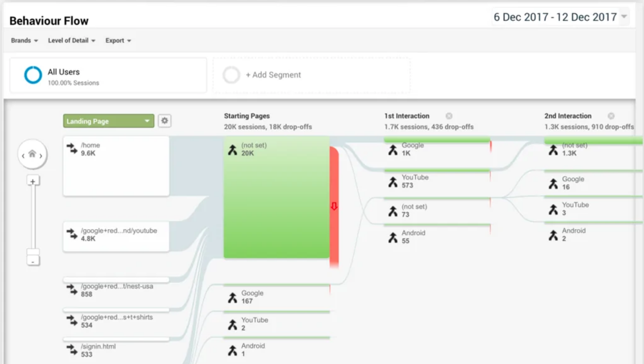Pan right with the navigation pad arrow
This screenshot has height=364, width=644.
(41, 156)
